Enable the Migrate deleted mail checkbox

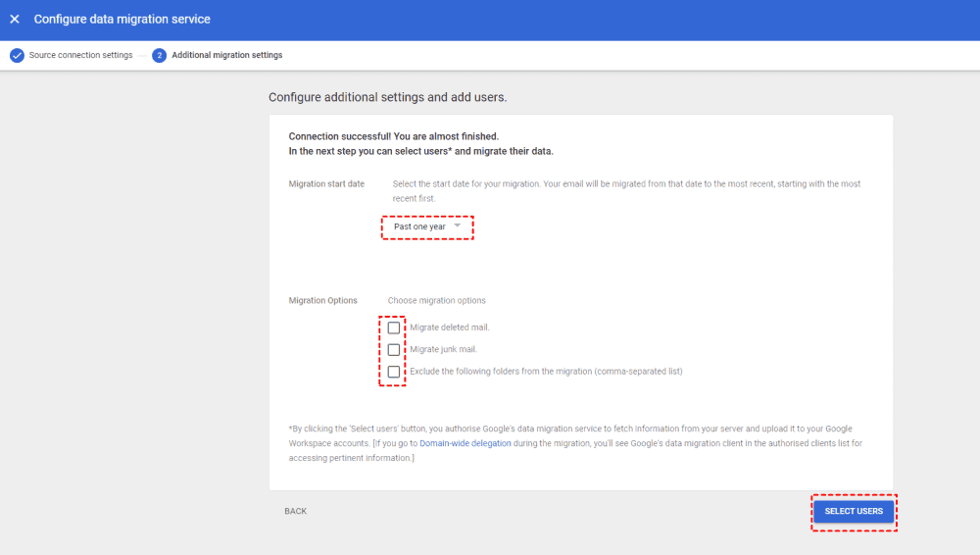coord(394,328)
